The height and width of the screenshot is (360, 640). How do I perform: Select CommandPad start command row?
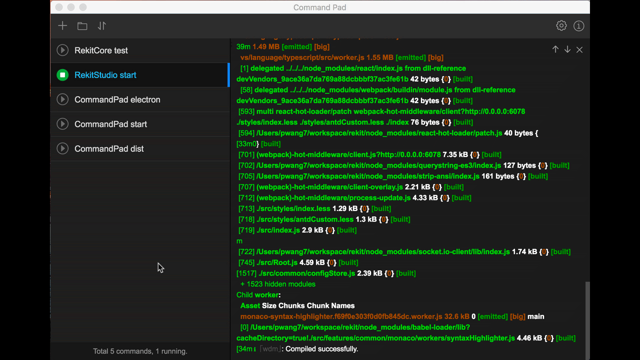[x=140, y=124]
